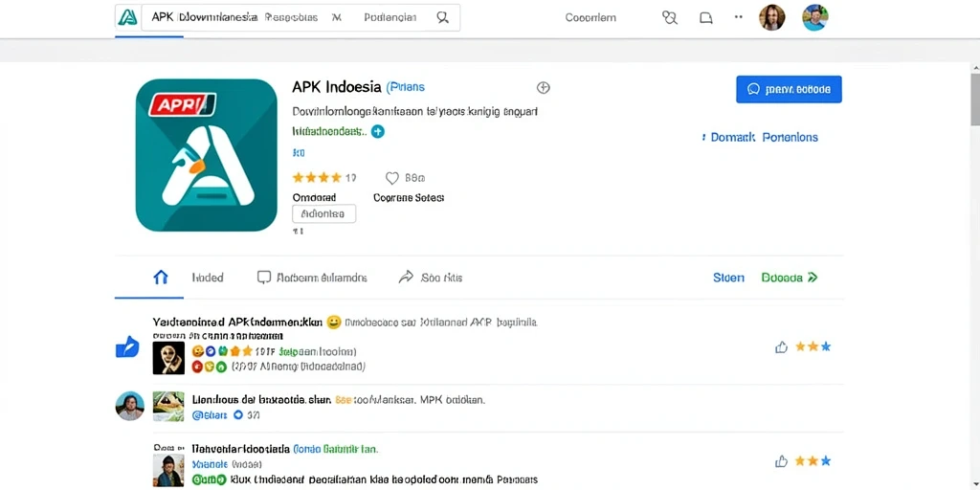The width and height of the screenshot is (980, 490).
Task: Click the hat-wearing avatar in third review
Action: click(x=168, y=470)
